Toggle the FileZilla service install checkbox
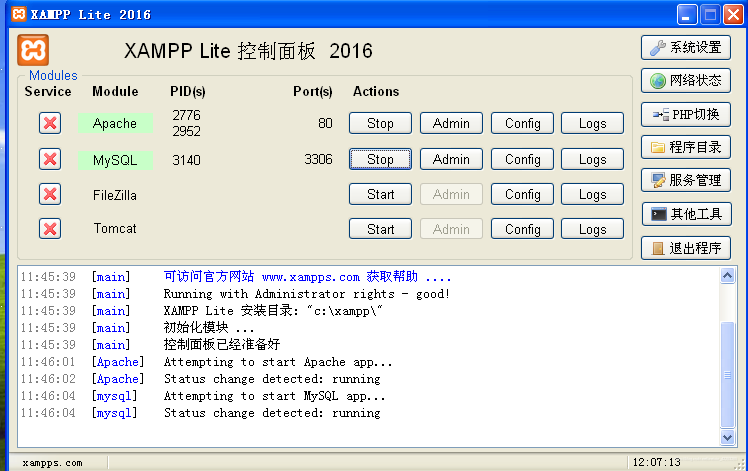This screenshot has height=471, width=748. click(x=50, y=194)
